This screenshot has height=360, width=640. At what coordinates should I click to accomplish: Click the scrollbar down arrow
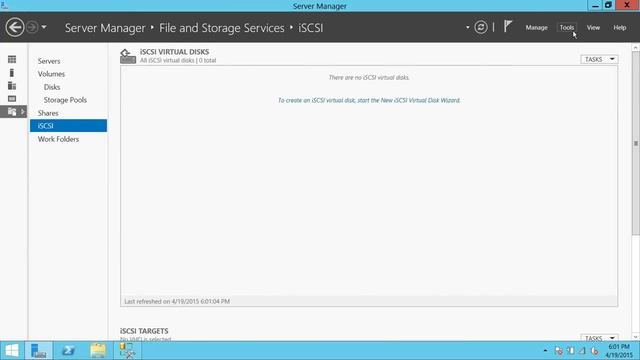636,337
